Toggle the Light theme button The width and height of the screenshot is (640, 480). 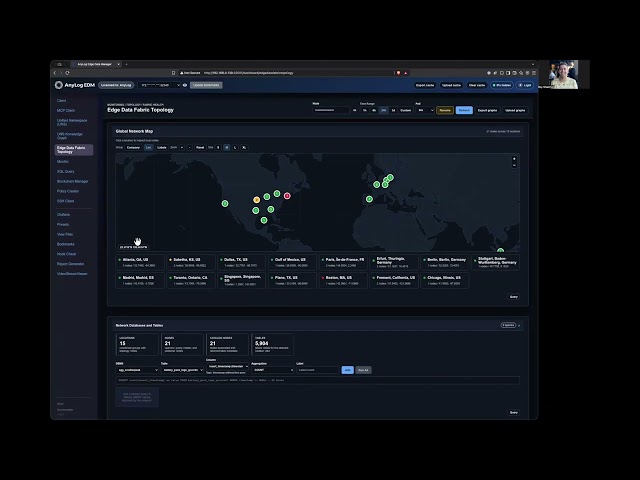(x=525, y=85)
